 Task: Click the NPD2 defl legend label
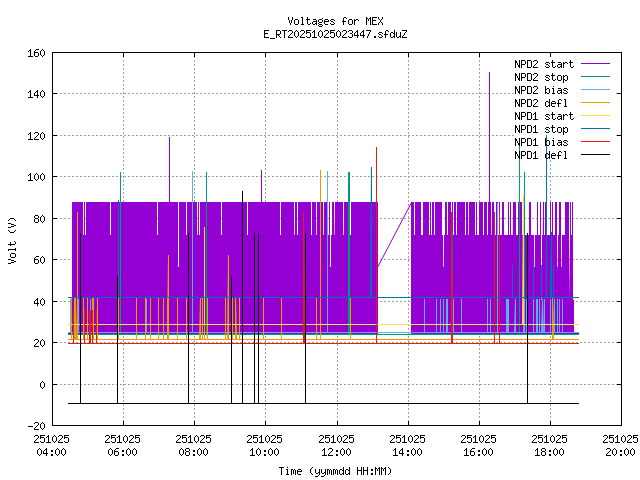point(541,103)
